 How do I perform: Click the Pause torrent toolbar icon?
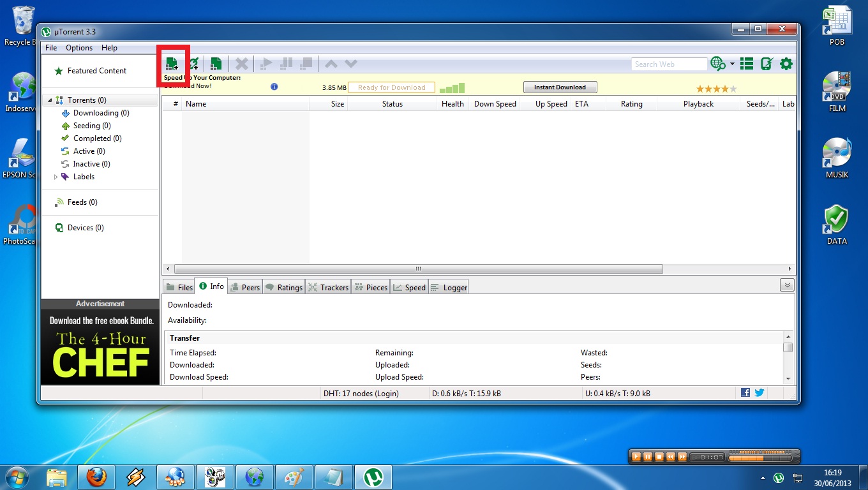tap(287, 64)
